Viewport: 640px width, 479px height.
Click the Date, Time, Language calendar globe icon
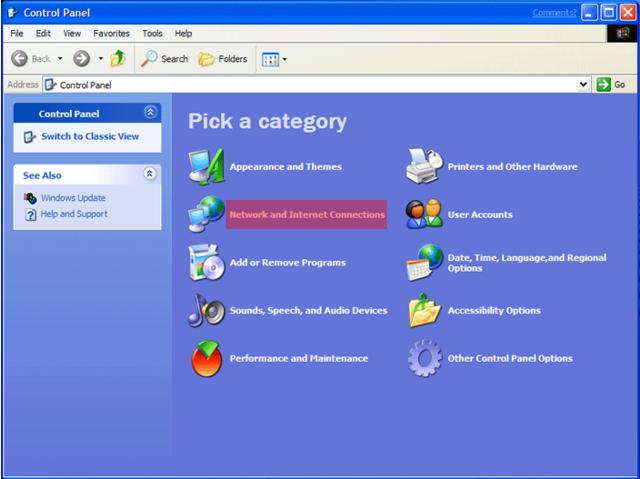(x=424, y=263)
